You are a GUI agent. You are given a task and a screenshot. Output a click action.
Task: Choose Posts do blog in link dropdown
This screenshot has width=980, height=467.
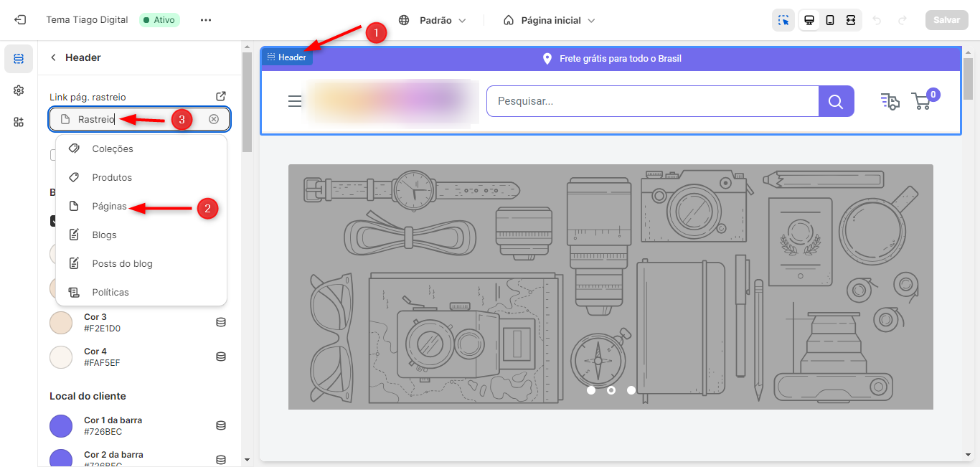pos(141,264)
